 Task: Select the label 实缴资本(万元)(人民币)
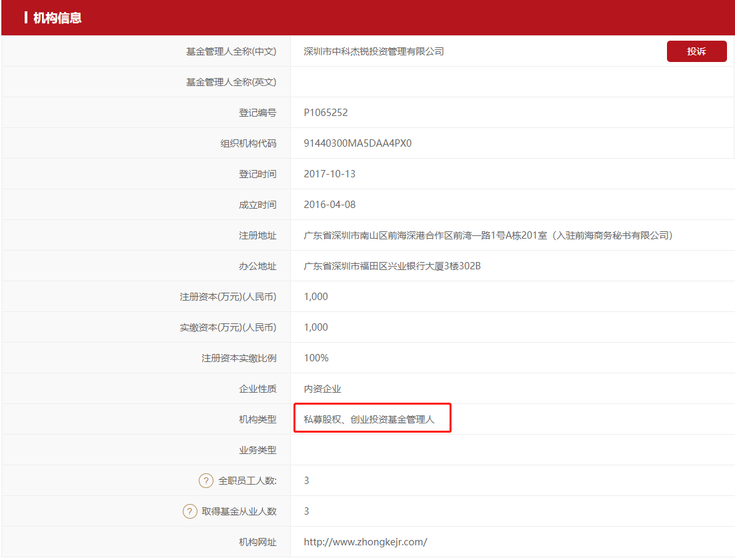tap(228, 327)
